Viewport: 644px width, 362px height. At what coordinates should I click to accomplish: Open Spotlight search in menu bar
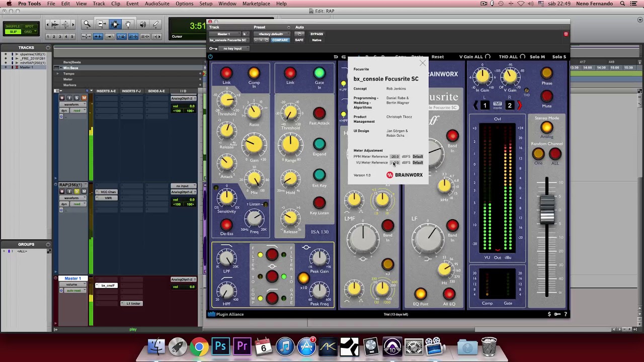coord(622,4)
